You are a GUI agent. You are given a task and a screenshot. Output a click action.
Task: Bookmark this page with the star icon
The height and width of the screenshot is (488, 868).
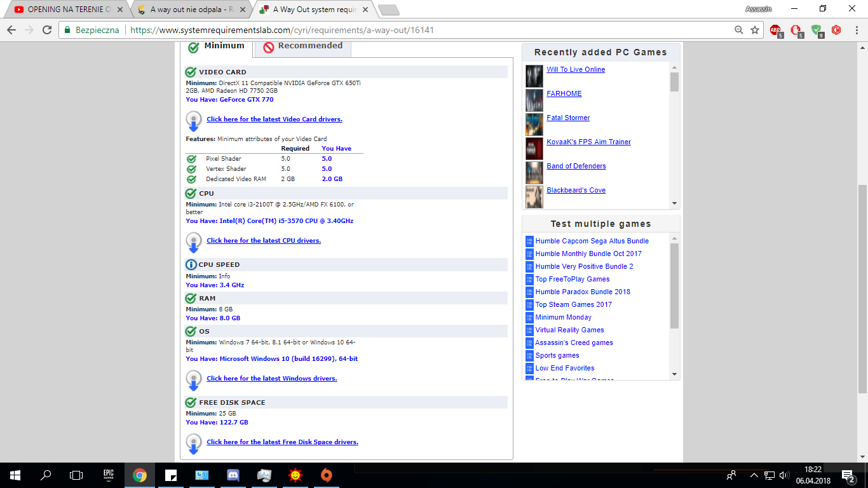(755, 30)
